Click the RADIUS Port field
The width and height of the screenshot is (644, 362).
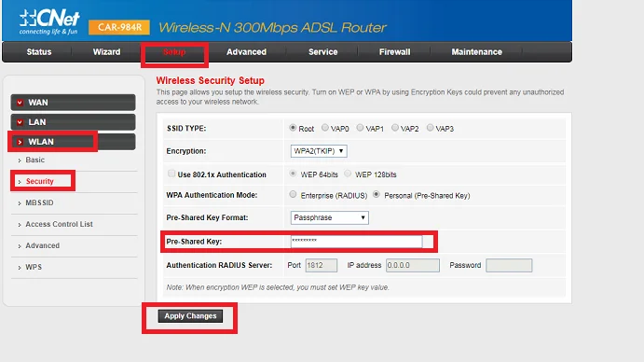[322, 265]
